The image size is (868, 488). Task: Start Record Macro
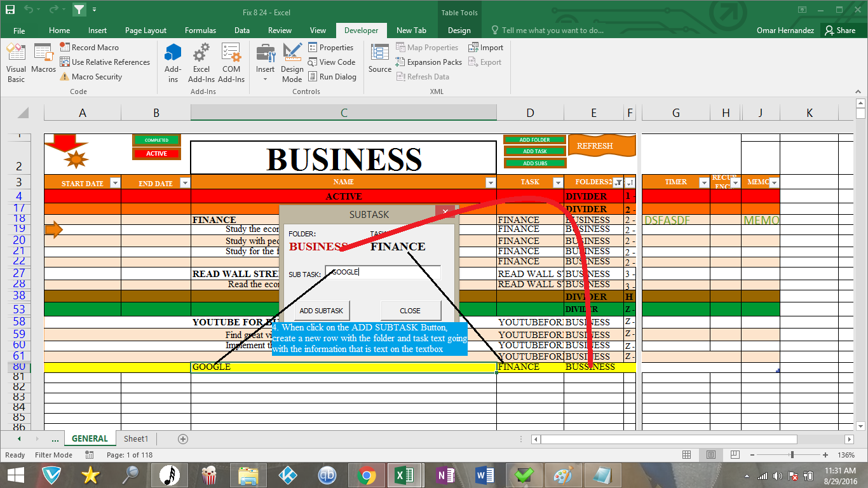[x=89, y=48]
